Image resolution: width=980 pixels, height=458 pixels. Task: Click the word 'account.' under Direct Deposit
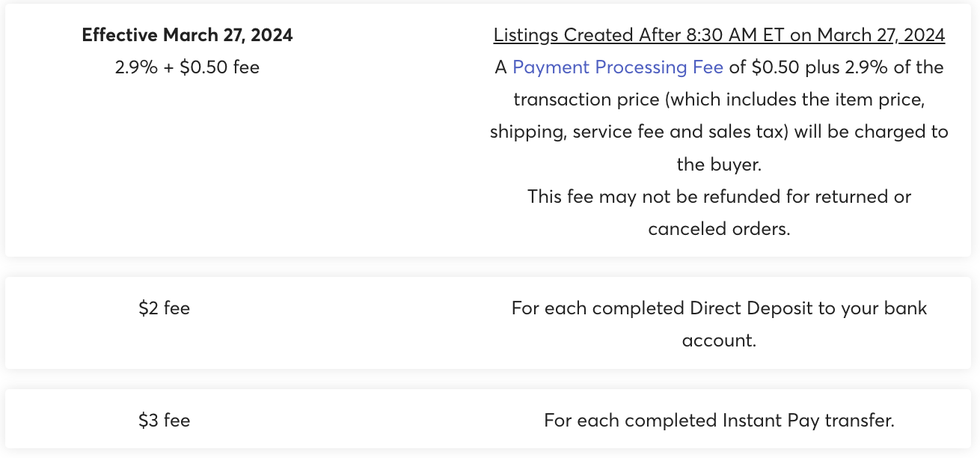(x=719, y=341)
